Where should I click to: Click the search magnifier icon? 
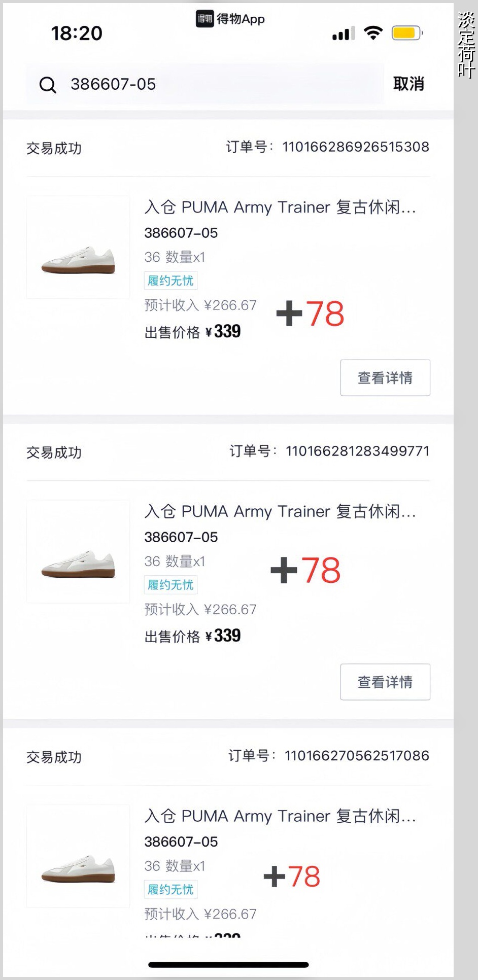point(48,85)
